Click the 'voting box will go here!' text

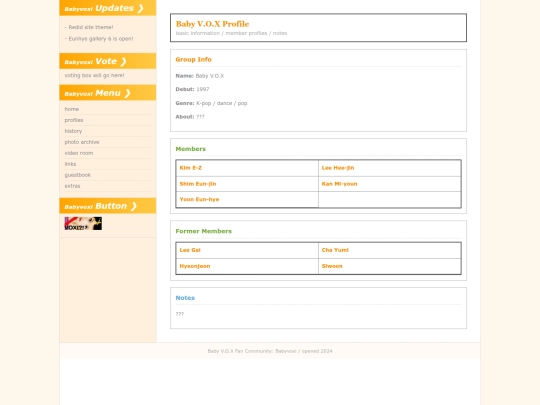pyautogui.click(x=94, y=75)
